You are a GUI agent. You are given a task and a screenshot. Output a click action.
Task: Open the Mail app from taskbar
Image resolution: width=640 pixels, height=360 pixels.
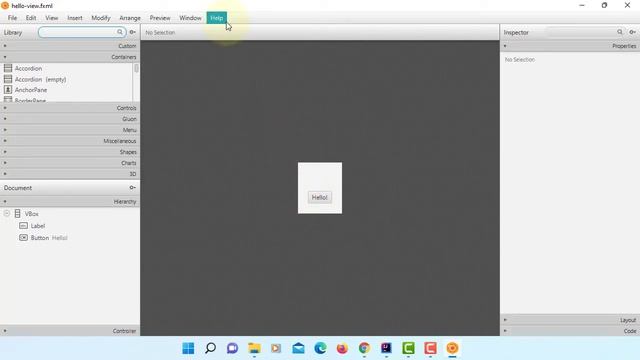click(298, 348)
